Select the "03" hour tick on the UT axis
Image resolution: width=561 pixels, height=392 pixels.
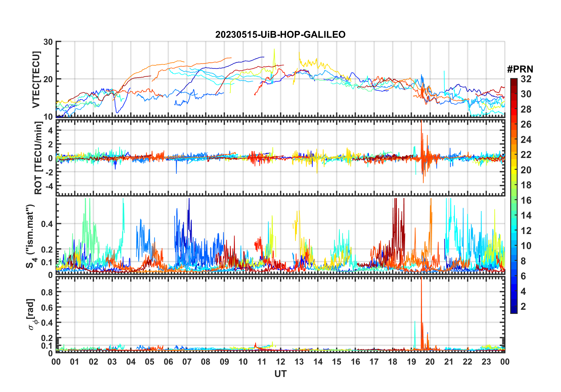click(112, 362)
